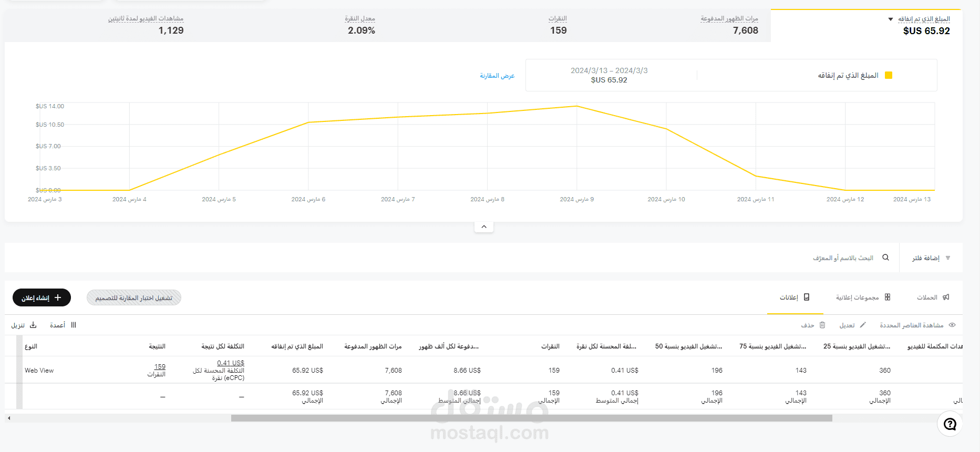Click the عرض المقارنة link
This screenshot has height=452, width=980.
(x=497, y=76)
